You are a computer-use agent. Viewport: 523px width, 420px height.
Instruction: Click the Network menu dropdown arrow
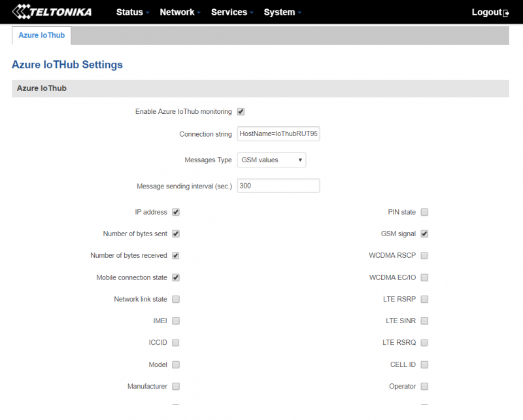click(199, 12)
